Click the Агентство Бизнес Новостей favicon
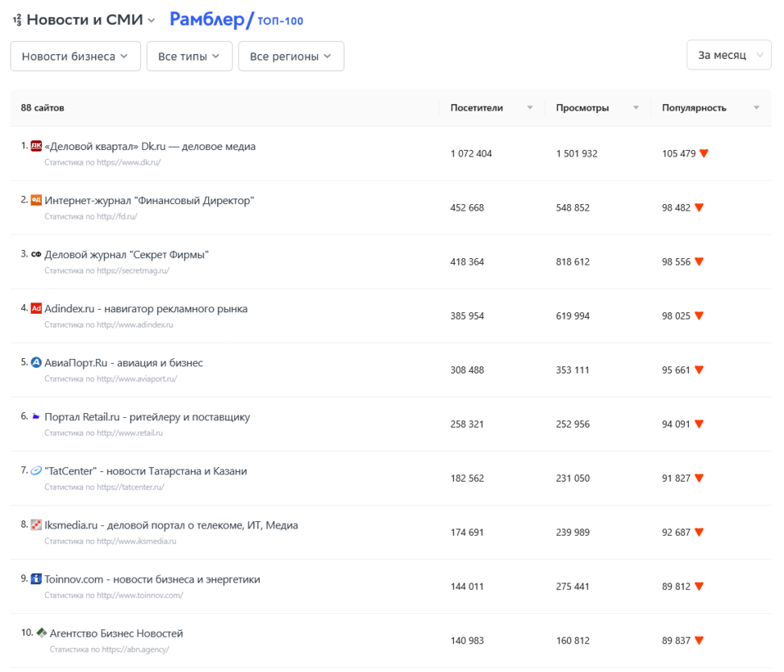 [x=42, y=633]
